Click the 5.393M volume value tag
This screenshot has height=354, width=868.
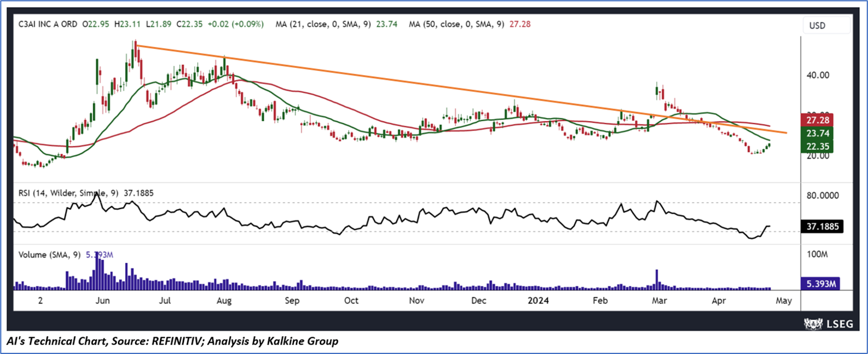pyautogui.click(x=820, y=284)
